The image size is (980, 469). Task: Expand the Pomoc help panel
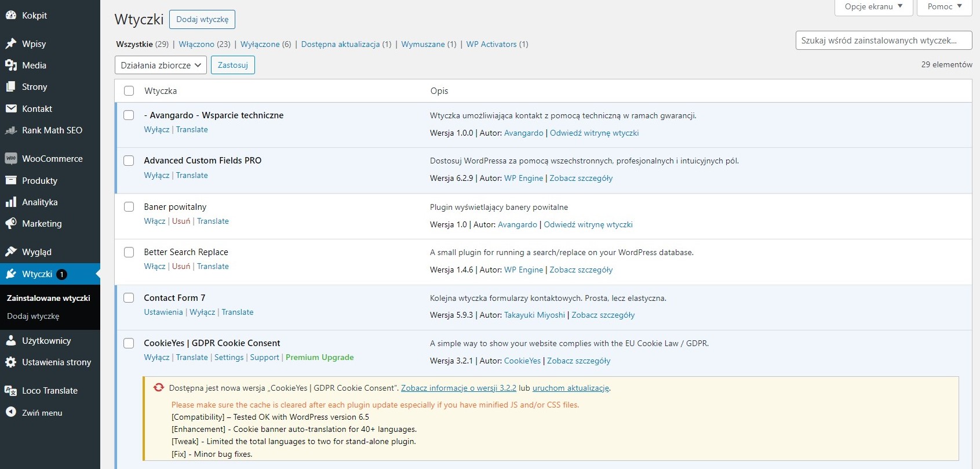point(945,7)
